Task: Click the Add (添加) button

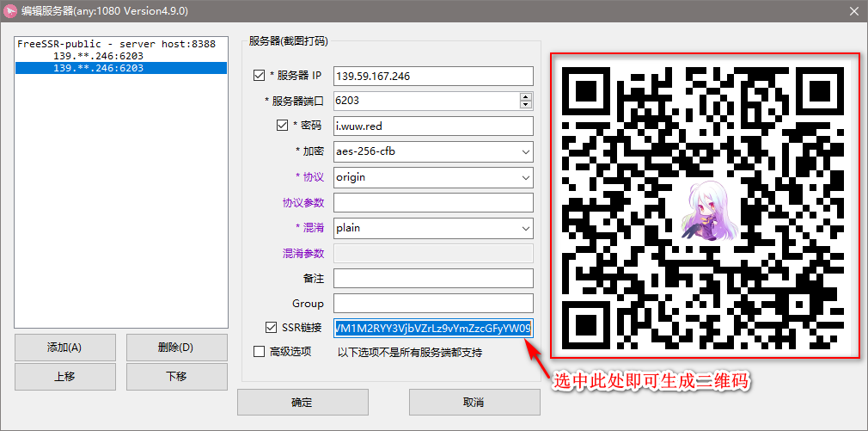Action: (x=65, y=348)
